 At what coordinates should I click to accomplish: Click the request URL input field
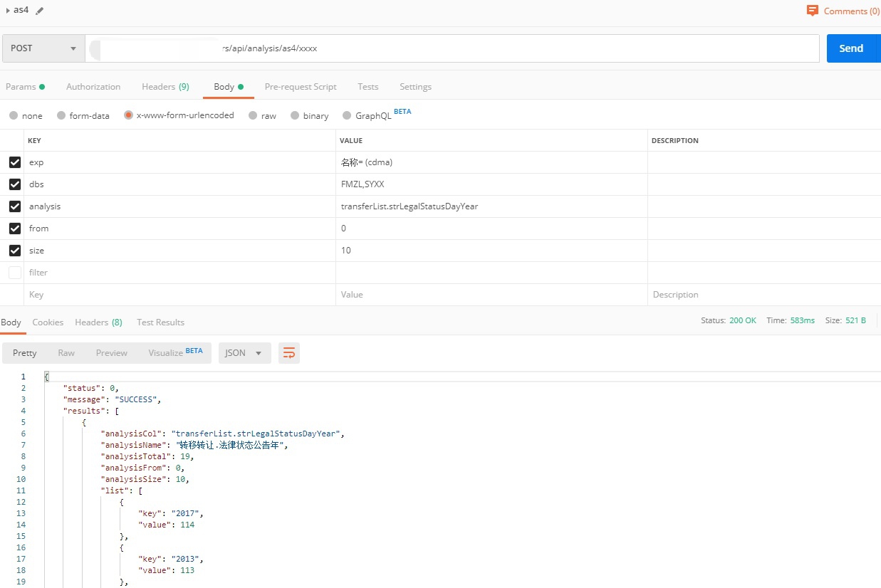[452, 48]
